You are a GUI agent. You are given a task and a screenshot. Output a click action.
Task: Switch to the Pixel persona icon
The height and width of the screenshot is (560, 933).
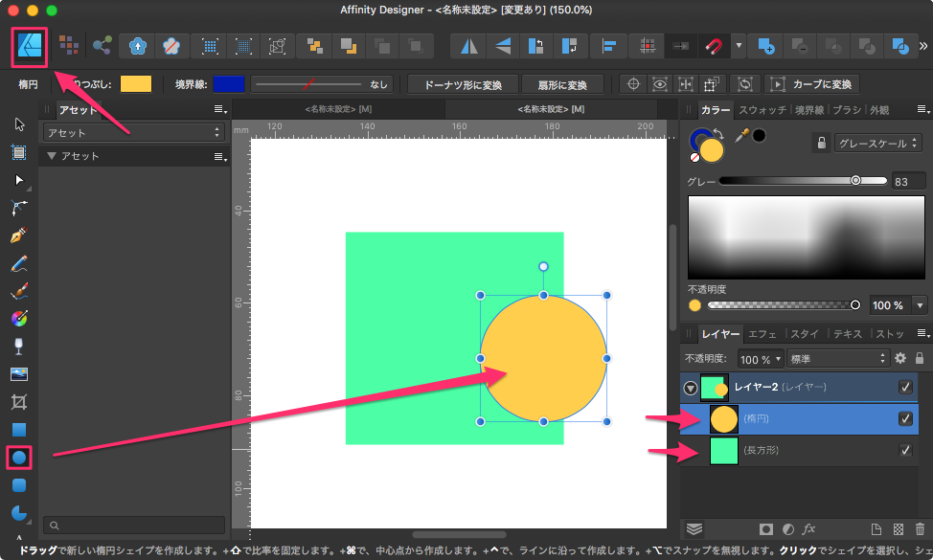click(69, 45)
